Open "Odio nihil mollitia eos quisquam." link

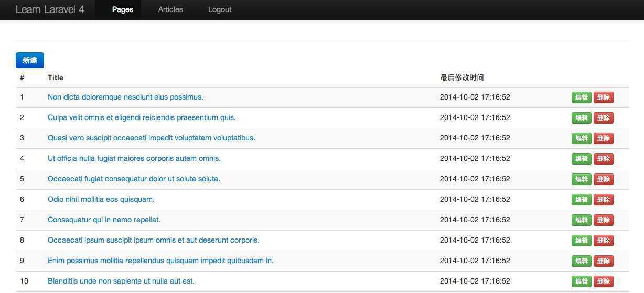pyautogui.click(x=101, y=199)
